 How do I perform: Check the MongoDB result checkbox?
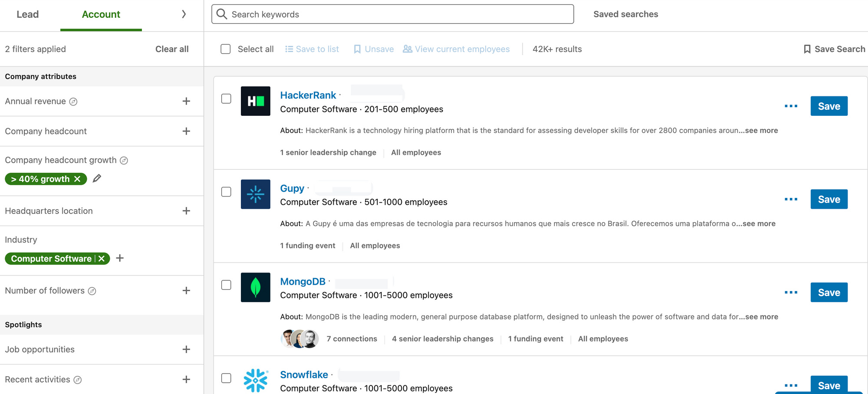[x=226, y=285]
